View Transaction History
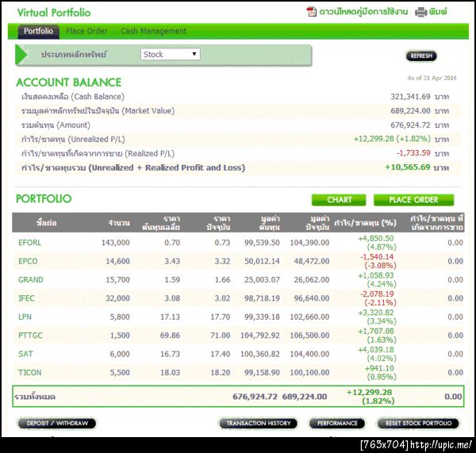476x453 pixels. [259, 424]
